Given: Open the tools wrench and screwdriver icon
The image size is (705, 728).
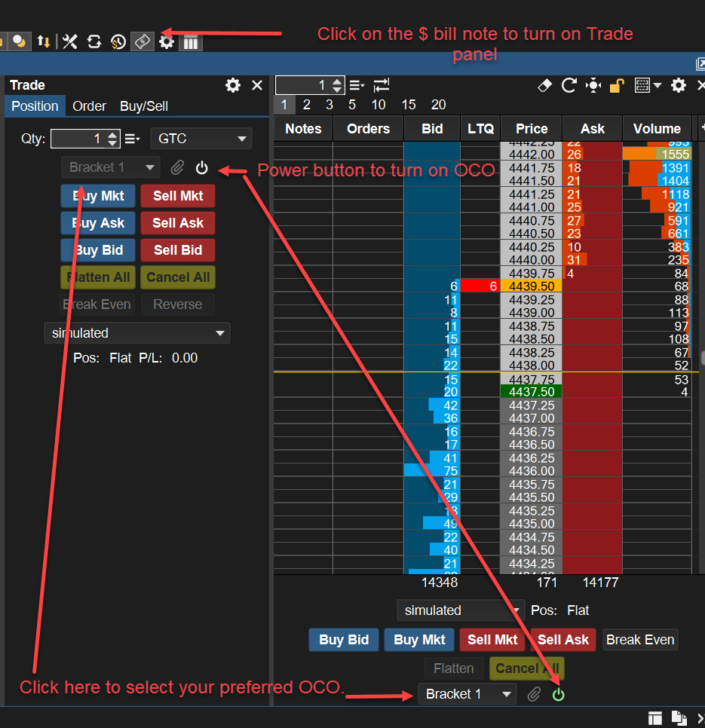Looking at the screenshot, I should coord(70,41).
